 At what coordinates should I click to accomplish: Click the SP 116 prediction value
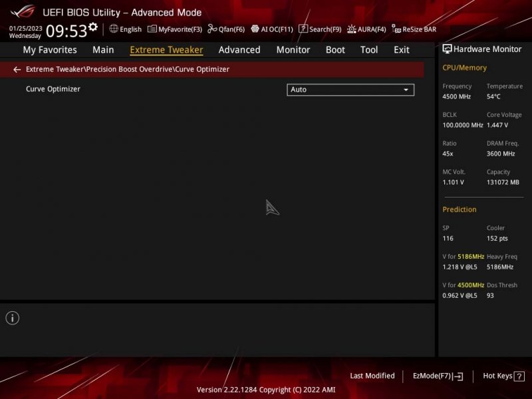pos(448,239)
